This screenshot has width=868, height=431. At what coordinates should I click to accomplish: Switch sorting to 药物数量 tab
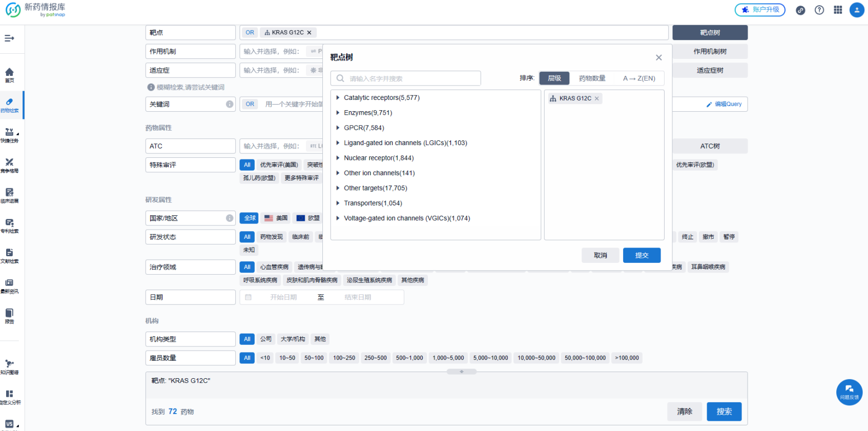(592, 78)
